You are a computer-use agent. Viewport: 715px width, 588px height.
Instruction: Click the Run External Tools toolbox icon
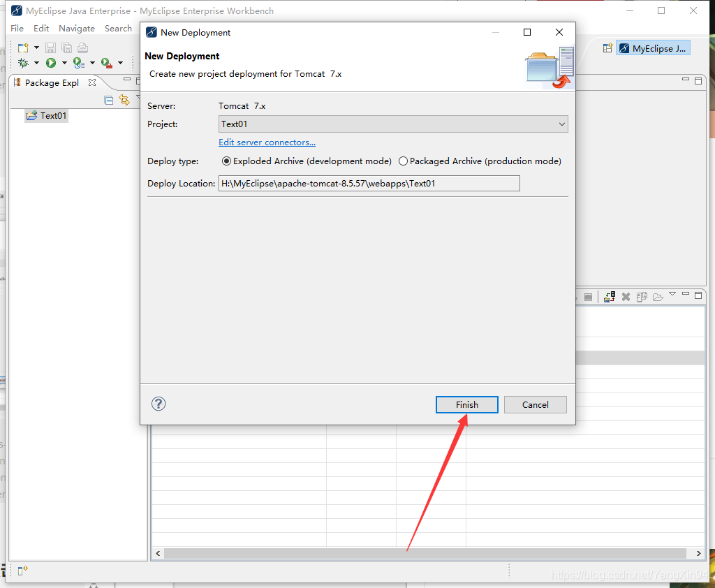[107, 63]
